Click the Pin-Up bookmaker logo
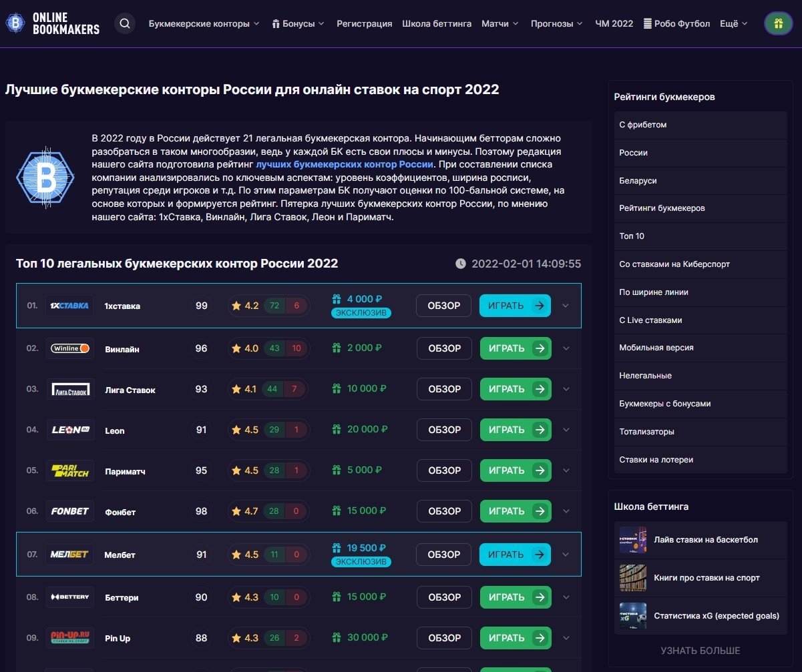 tap(69, 637)
